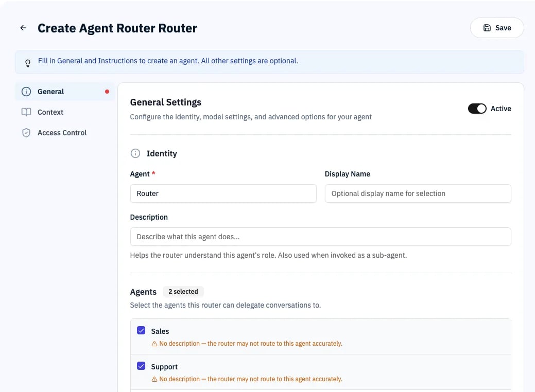Image resolution: width=535 pixels, height=392 pixels.
Task: Click the 'Agents' section heading
Action: pyautogui.click(x=143, y=292)
